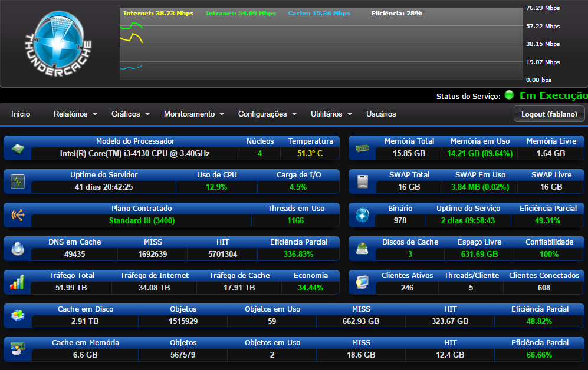Click the 12.9% CPU usage value
Screen dimensions: 588x370
click(x=216, y=187)
